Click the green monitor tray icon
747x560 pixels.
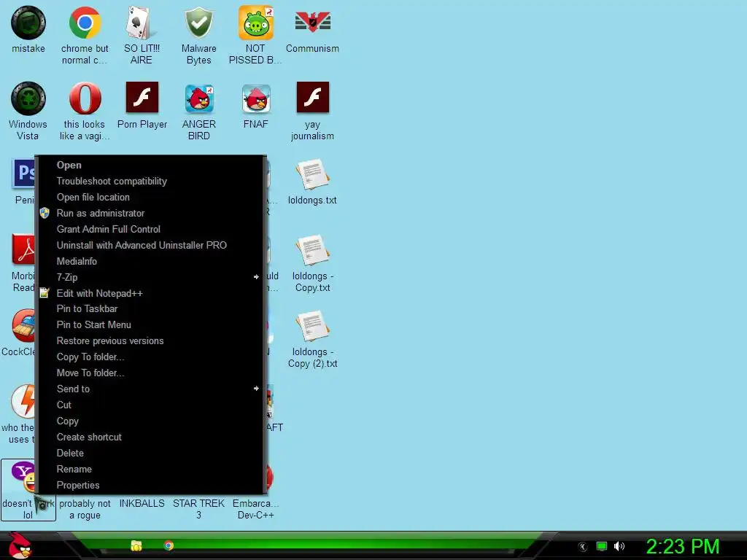click(x=602, y=547)
